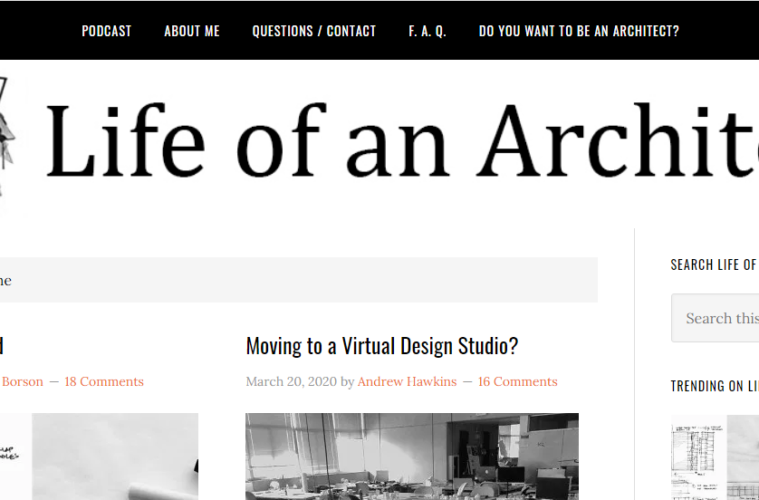Click the architect sketch logo icon

(7, 140)
